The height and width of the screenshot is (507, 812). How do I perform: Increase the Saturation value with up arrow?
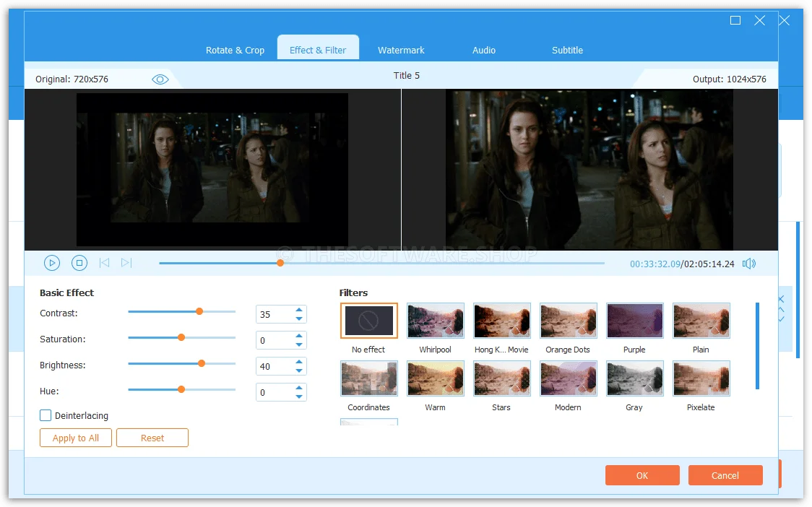tap(299, 336)
